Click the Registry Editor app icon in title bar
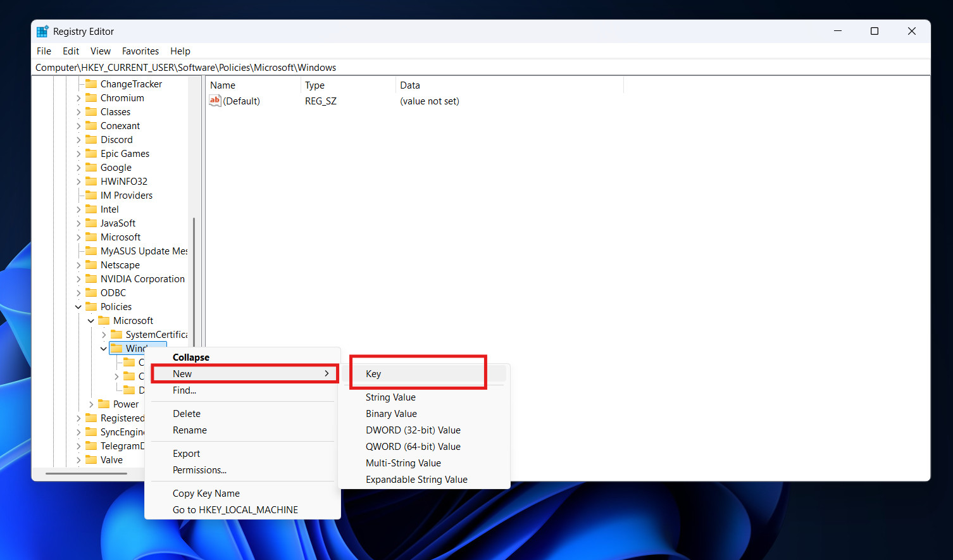This screenshot has height=560, width=953. (x=42, y=32)
